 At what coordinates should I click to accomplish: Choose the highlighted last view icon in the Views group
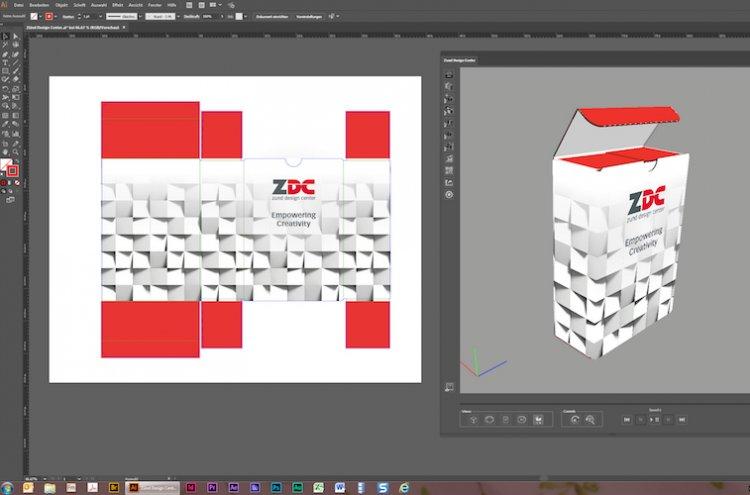click(538, 419)
